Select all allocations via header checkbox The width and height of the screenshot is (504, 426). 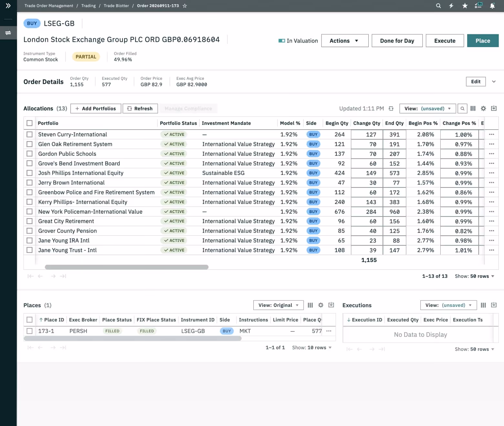pyautogui.click(x=29, y=123)
